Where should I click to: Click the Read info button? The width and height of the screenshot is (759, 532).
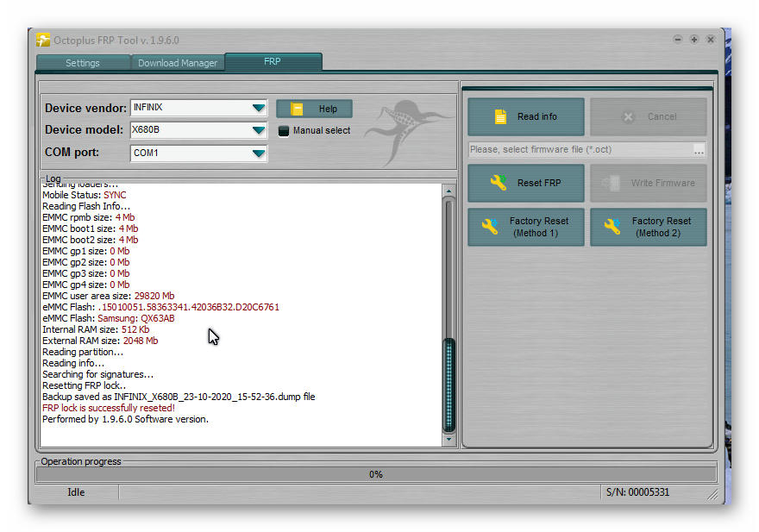tap(526, 116)
